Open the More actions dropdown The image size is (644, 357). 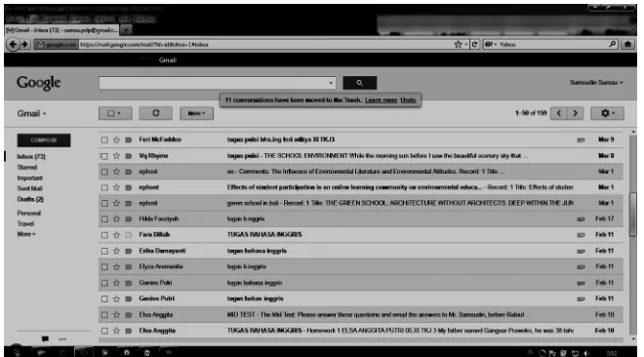click(196, 113)
